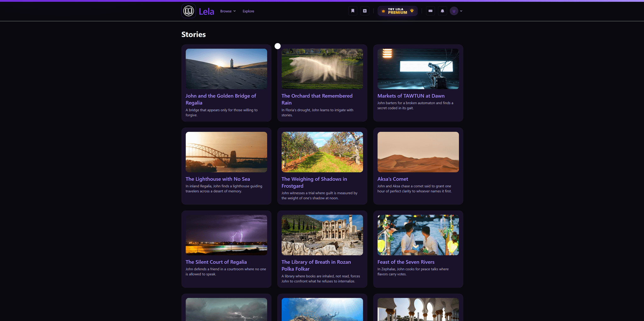Open the account chevron next to the avatar
644x321 pixels.
coord(461,11)
